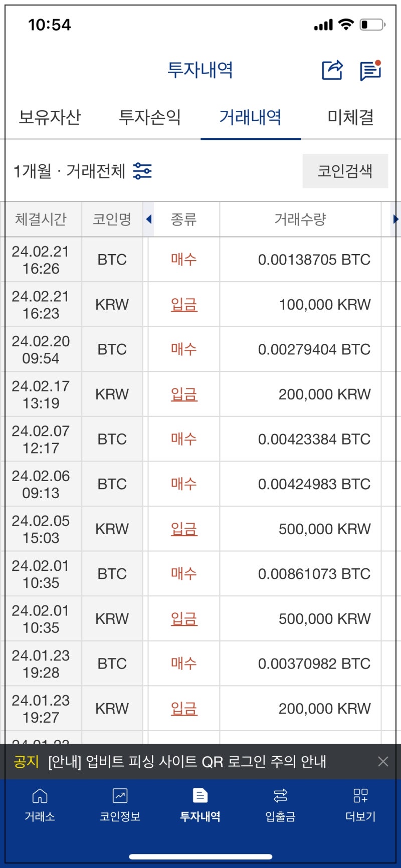Switch to 투자손익 tab
Image resolution: width=401 pixels, height=868 pixels.
150,117
